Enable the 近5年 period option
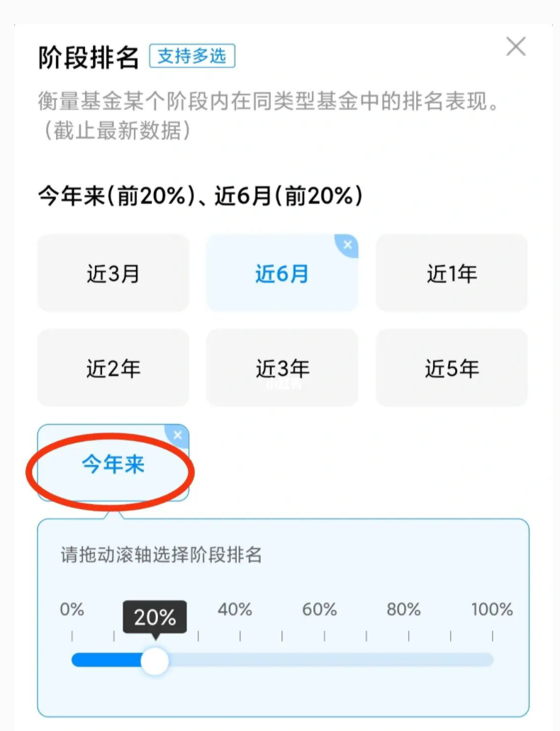The image size is (560, 731). [452, 368]
